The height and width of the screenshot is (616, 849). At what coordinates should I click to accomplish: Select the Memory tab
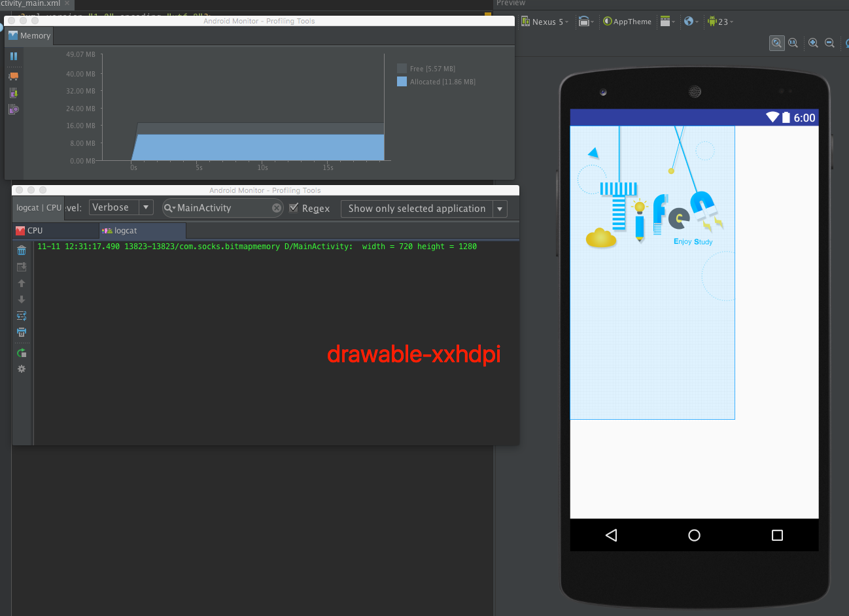29,36
